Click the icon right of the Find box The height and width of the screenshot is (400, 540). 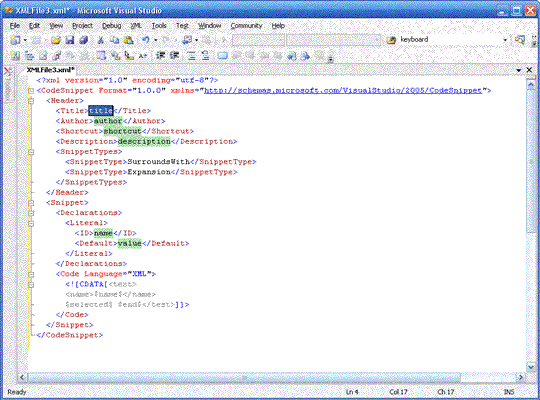pos(519,40)
